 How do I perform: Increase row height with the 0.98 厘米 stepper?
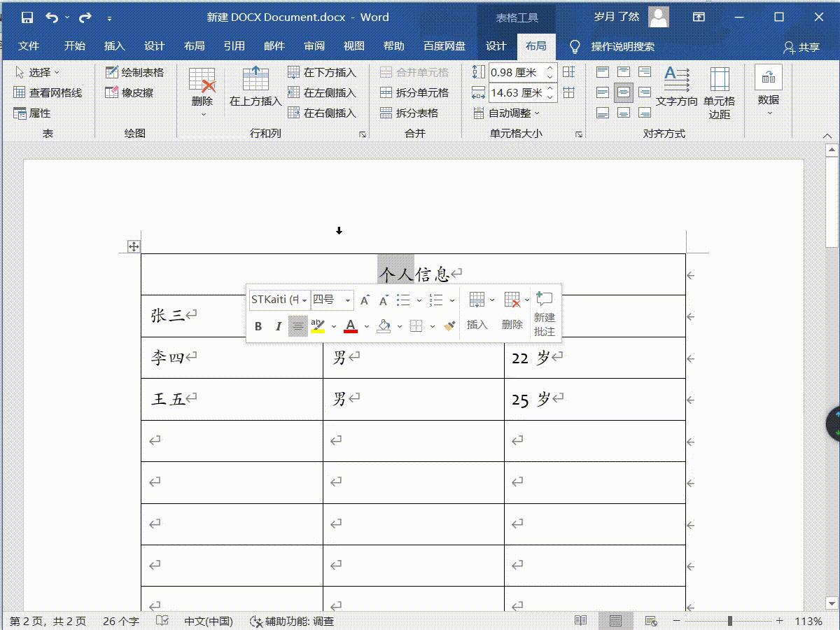[x=550, y=66]
